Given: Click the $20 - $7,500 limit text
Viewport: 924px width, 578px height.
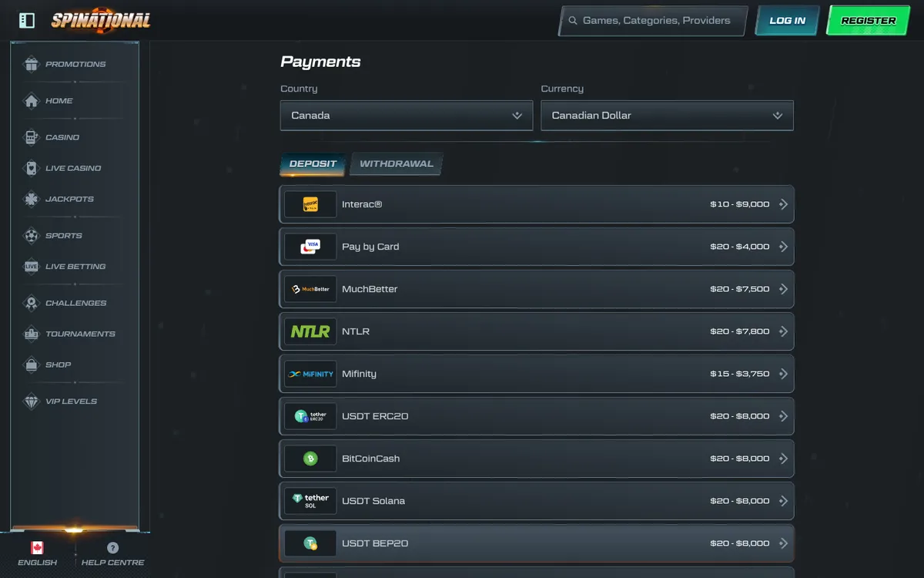Looking at the screenshot, I should point(739,289).
